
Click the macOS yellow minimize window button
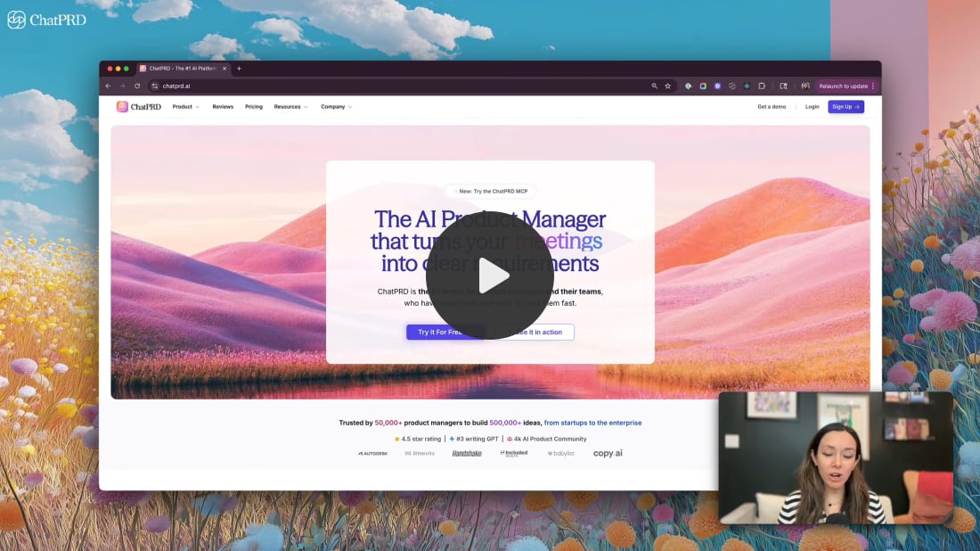tap(118, 69)
